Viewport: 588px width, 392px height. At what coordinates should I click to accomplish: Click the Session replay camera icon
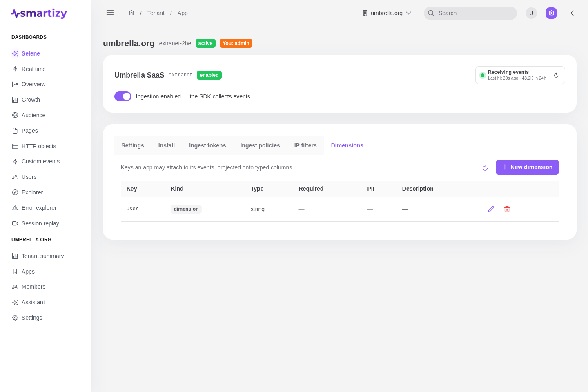tap(15, 223)
